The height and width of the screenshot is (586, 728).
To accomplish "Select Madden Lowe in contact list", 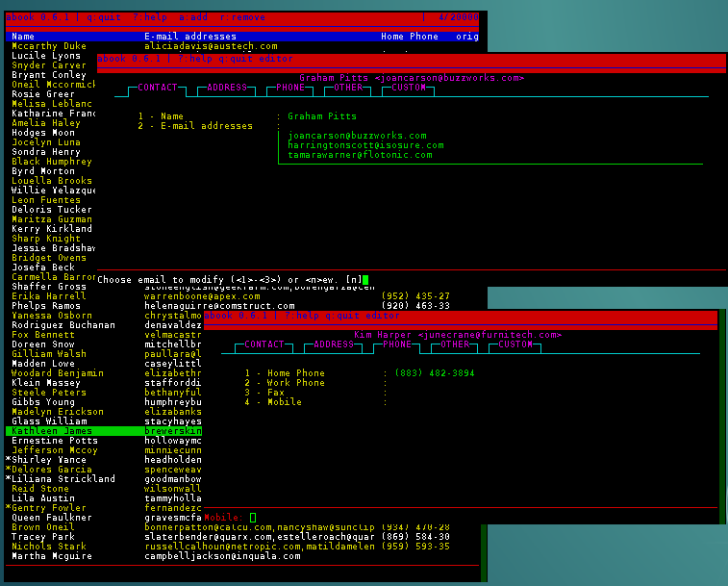I will pyautogui.click(x=42, y=364).
